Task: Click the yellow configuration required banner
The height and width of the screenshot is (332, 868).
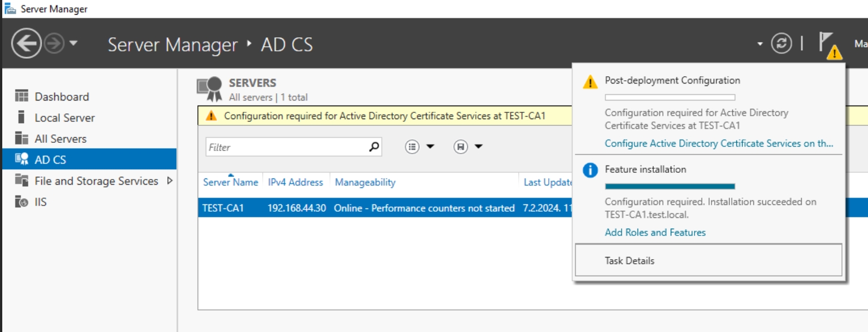Action: [384, 116]
